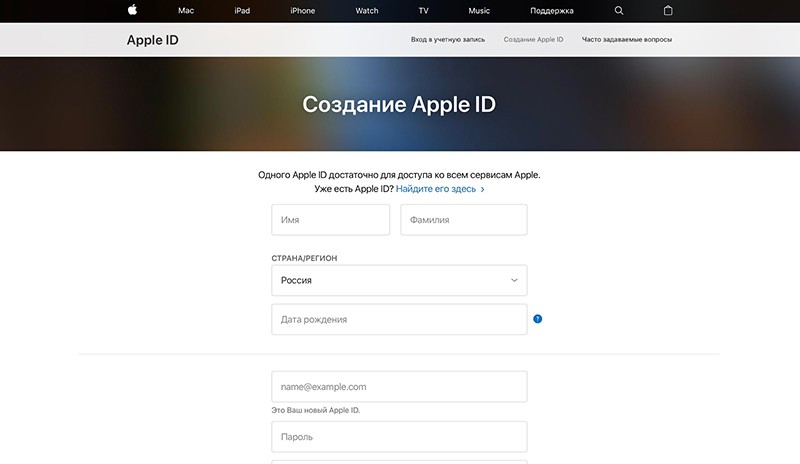This screenshot has width=800, height=464.
Task: Focus the Фамилия input field
Action: coord(464,220)
